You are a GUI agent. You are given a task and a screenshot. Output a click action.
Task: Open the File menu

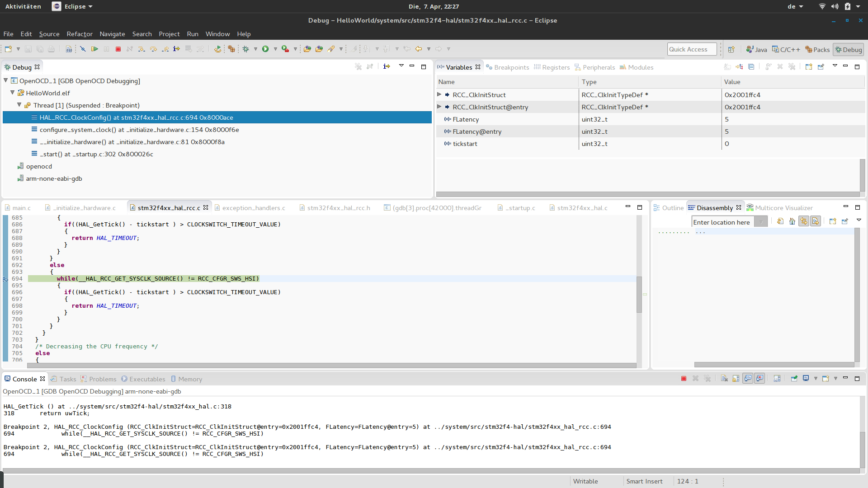click(x=8, y=34)
